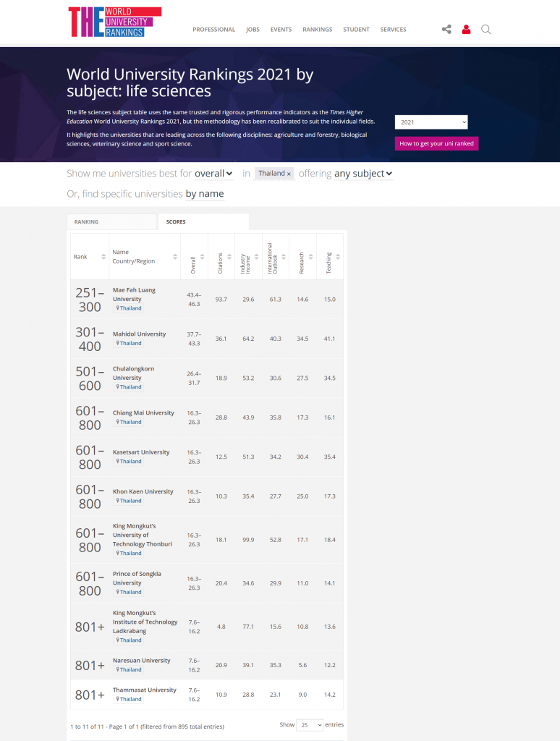Click Khon Kaen international outlook 27.7
The height and width of the screenshot is (741, 560).
276,496
